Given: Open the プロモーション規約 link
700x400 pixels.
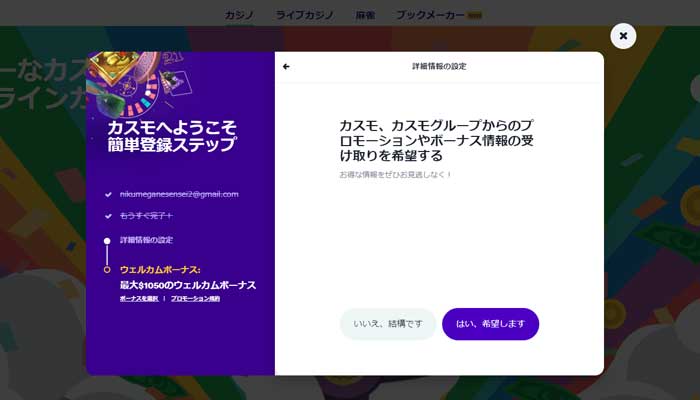Looking at the screenshot, I should [195, 299].
